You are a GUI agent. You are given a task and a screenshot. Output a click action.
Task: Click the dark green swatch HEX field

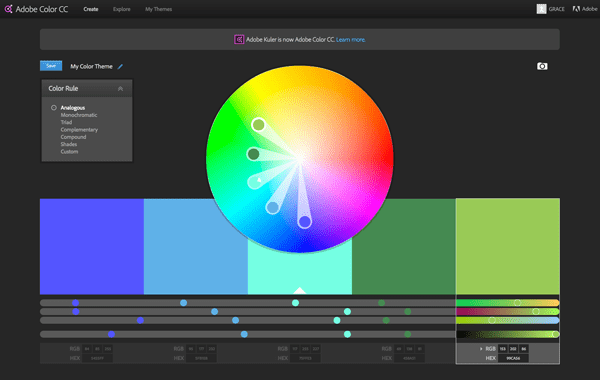[x=409, y=358]
